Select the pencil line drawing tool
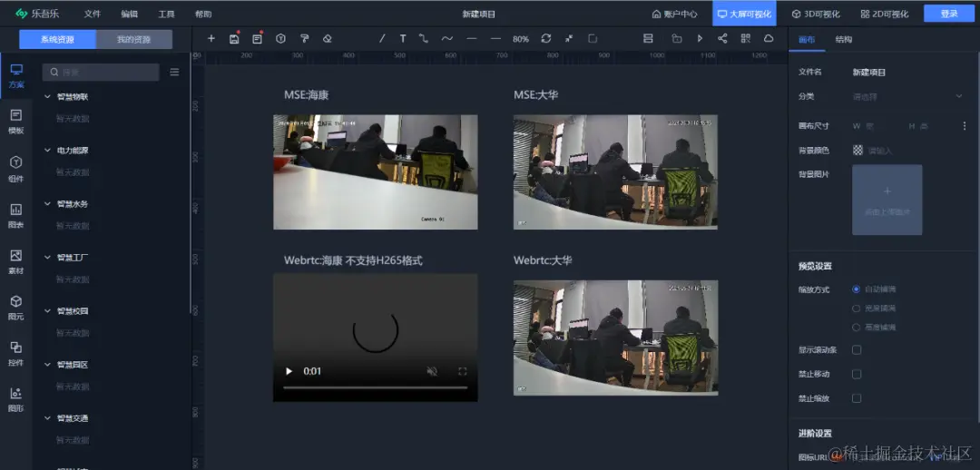 tap(383, 39)
